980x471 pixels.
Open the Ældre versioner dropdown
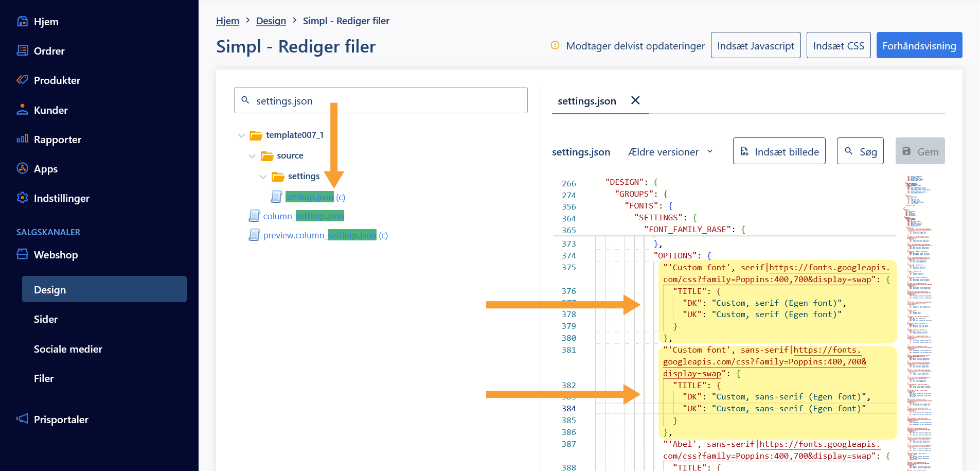coord(670,152)
